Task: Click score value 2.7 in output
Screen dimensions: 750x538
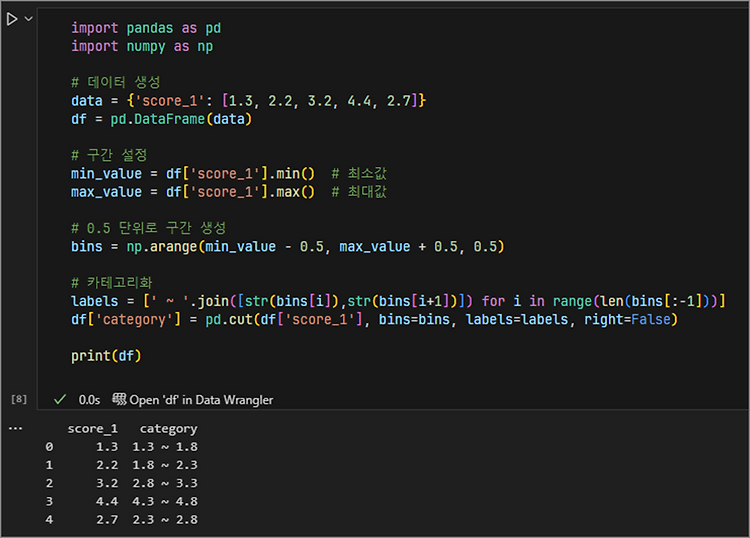Action: 107,519
